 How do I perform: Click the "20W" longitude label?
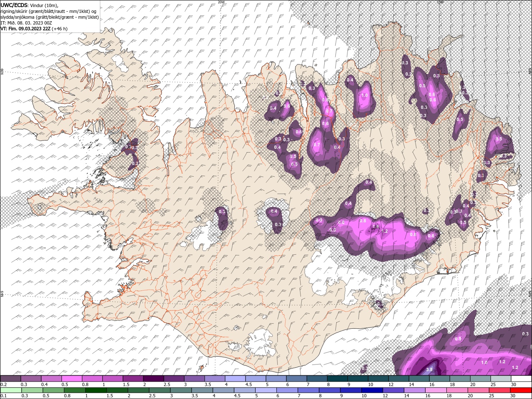click(221, 2)
